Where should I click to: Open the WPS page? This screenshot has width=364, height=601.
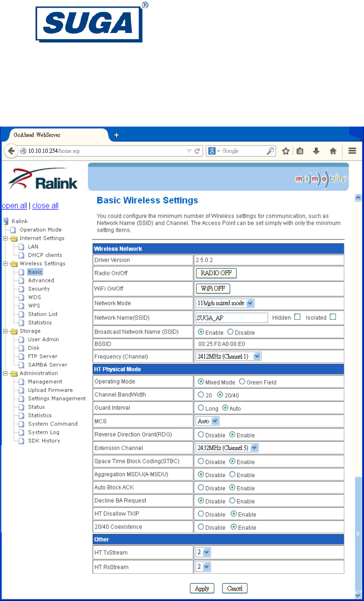(x=34, y=306)
